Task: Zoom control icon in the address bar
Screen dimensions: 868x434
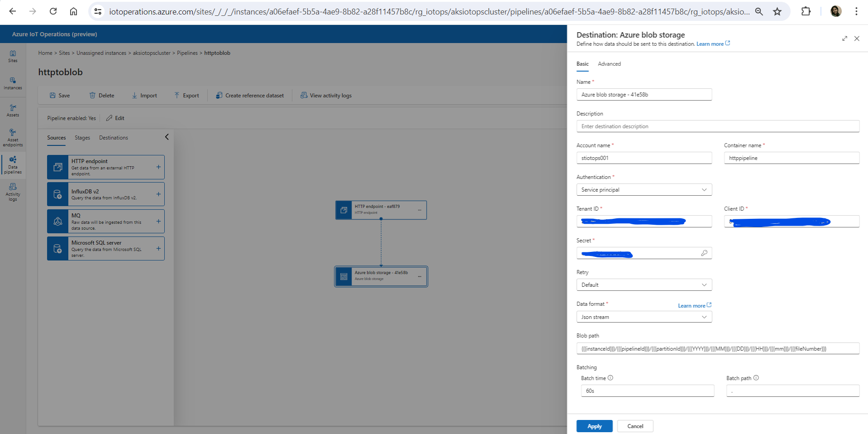Action: click(x=759, y=11)
